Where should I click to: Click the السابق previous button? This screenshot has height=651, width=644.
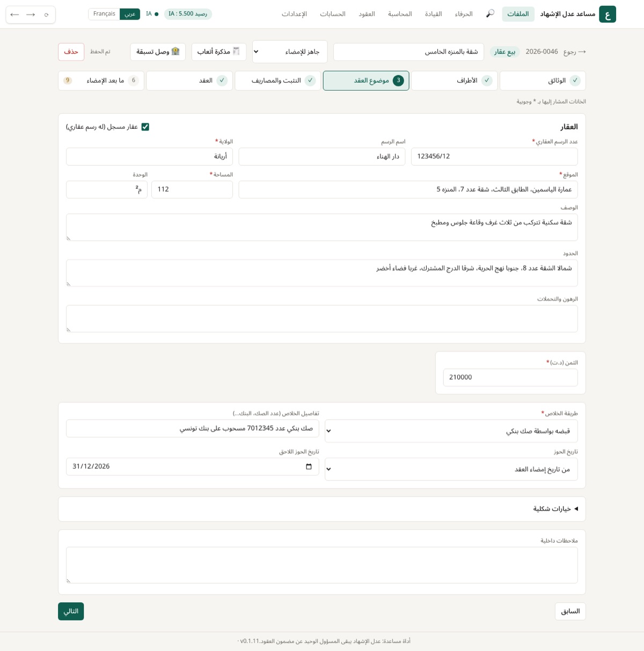click(570, 611)
